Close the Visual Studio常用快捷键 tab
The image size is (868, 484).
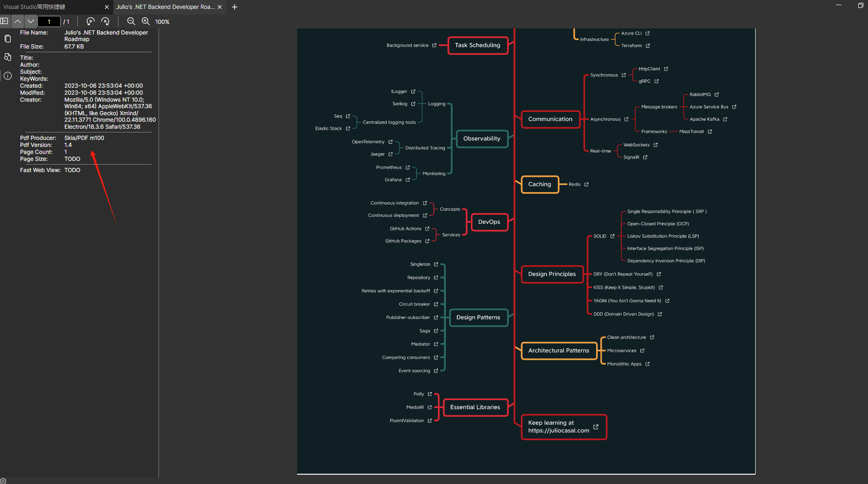[107, 7]
